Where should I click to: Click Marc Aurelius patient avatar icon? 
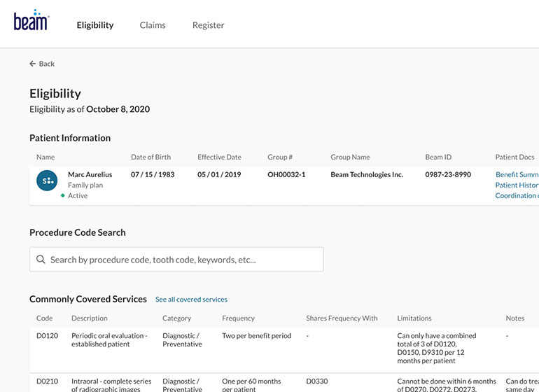click(47, 181)
